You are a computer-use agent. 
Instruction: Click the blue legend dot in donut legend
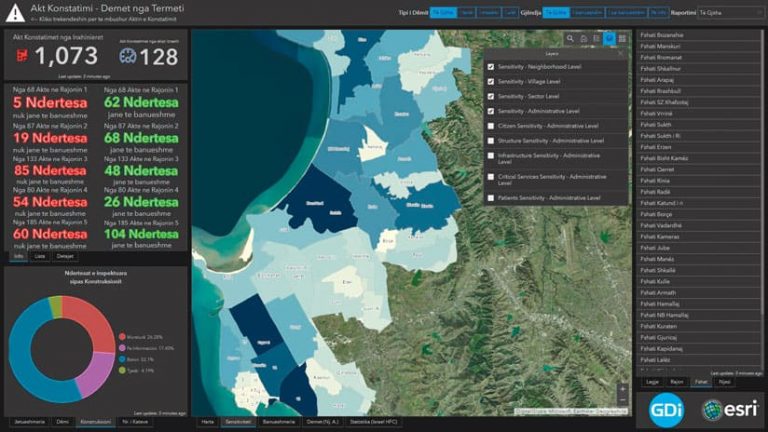coord(122,359)
